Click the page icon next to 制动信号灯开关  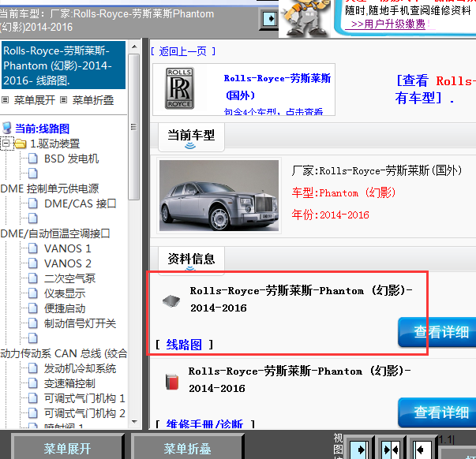(x=33, y=323)
